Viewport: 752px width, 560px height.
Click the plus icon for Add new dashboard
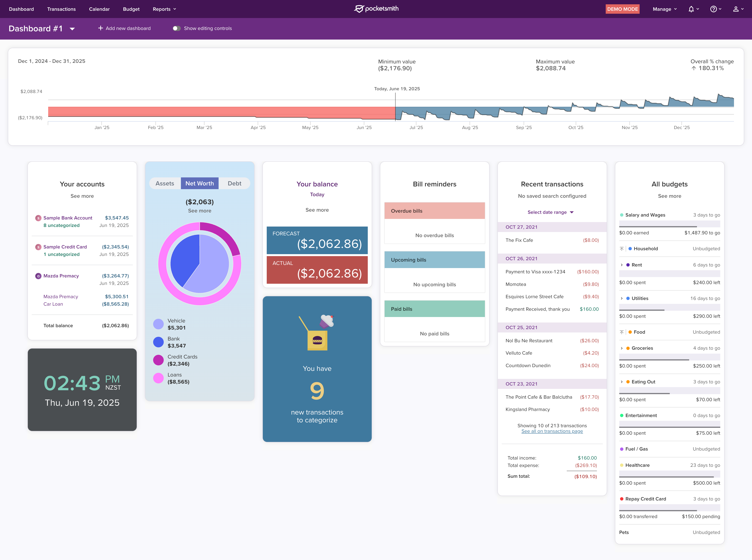(100, 28)
